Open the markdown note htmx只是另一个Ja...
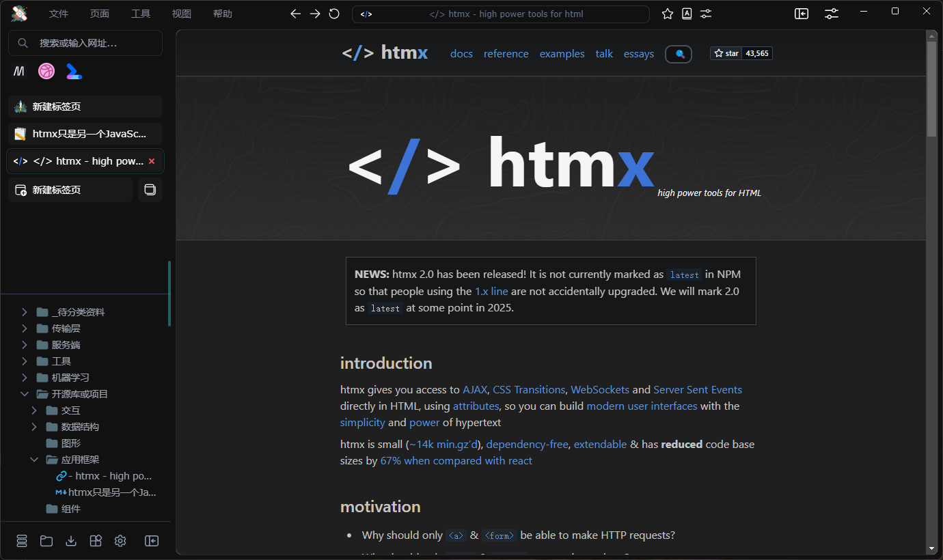 pyautogui.click(x=106, y=492)
